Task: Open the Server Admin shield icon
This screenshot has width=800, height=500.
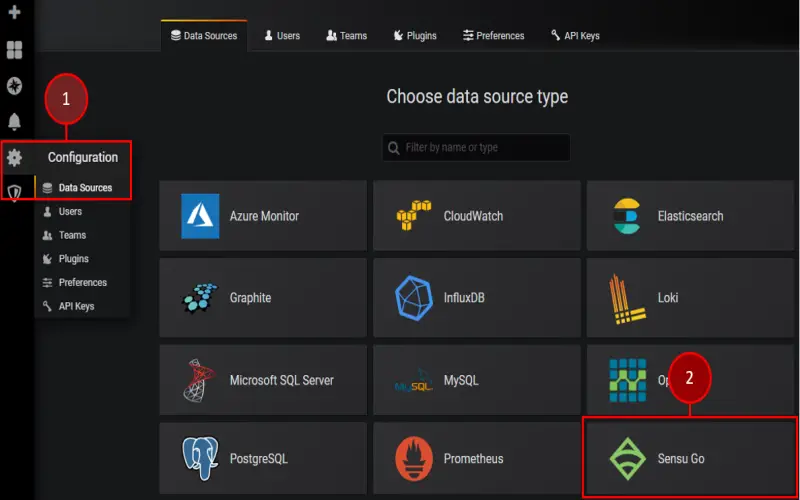Action: tap(14, 193)
